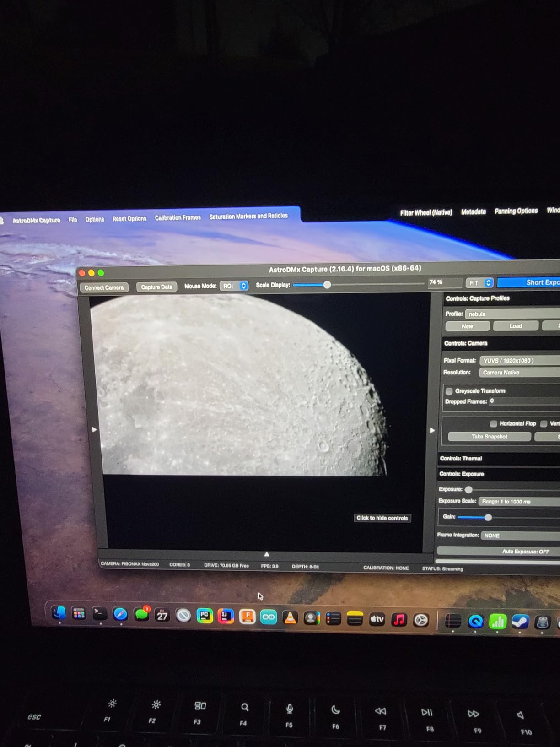Enable the Greyscale Transform checkbox

point(449,391)
